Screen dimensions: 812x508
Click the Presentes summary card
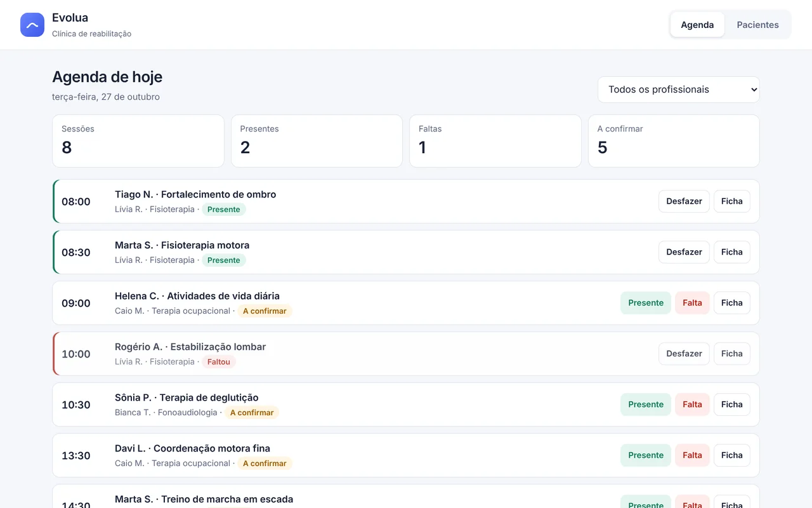click(x=317, y=141)
